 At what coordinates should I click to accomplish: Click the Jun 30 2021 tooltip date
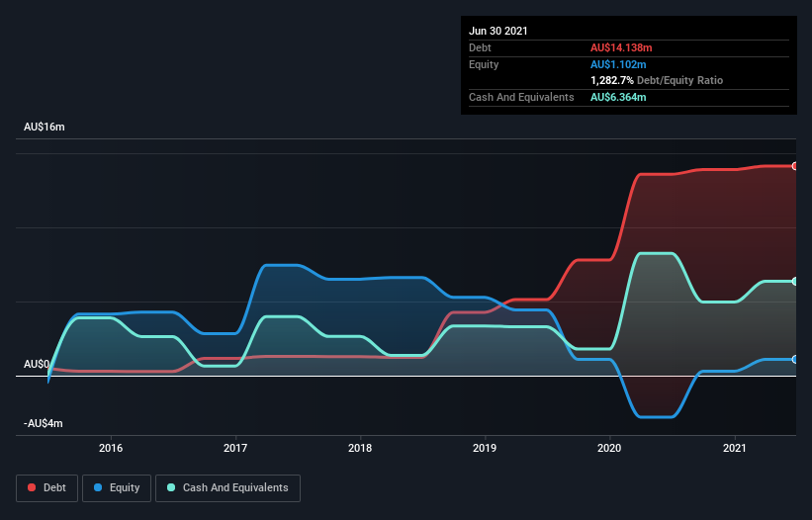click(x=498, y=31)
